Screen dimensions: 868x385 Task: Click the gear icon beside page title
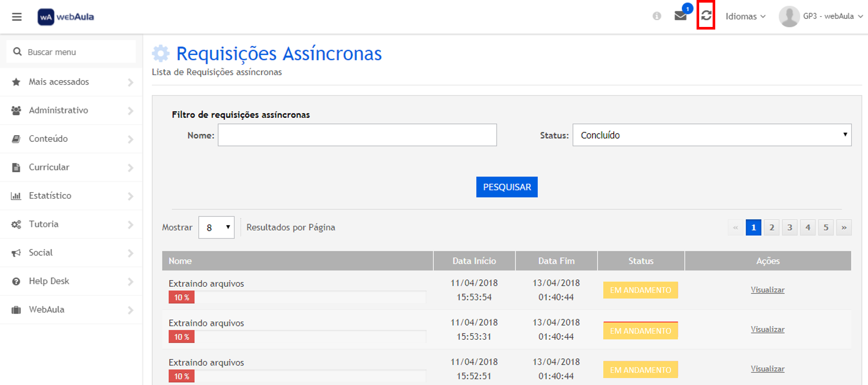coord(161,53)
